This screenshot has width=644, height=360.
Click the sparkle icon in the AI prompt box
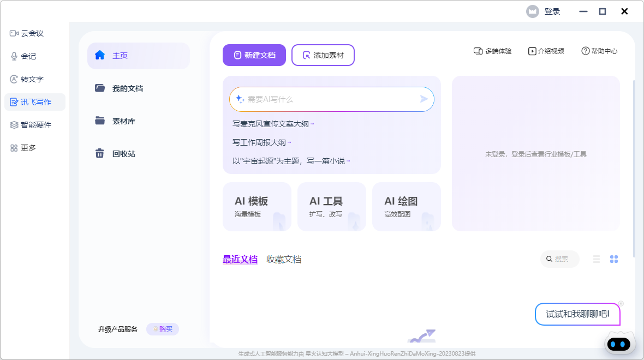tap(240, 99)
